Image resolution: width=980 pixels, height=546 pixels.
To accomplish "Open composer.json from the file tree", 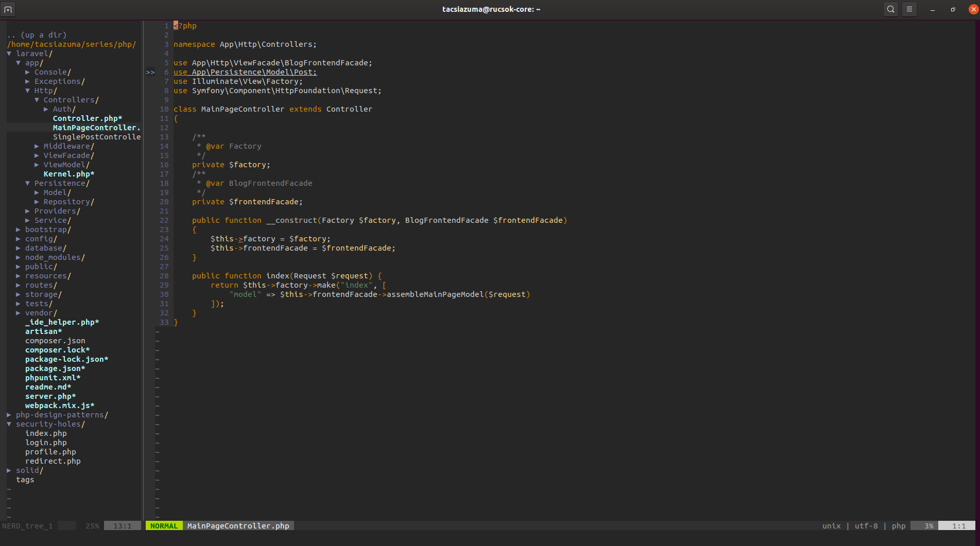I will pyautogui.click(x=55, y=341).
